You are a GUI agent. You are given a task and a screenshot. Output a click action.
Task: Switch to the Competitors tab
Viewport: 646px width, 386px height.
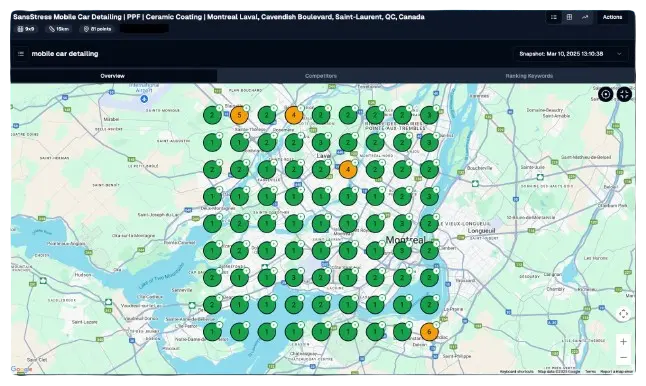(x=321, y=76)
